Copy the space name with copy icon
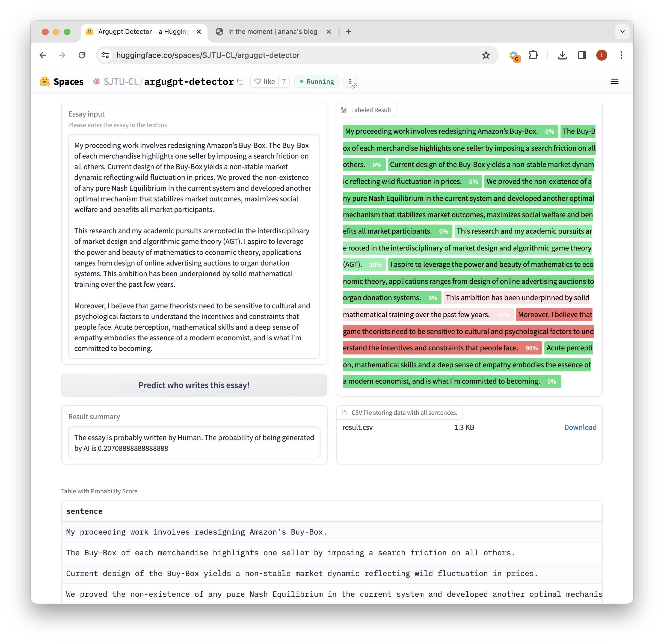Viewport: 664px width, 644px height. 241,82
